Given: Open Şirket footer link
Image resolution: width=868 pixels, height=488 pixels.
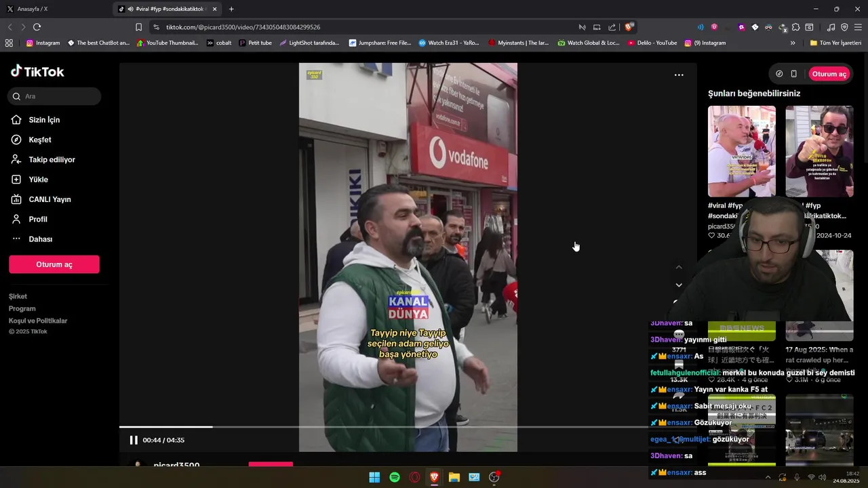Looking at the screenshot, I should point(18,296).
